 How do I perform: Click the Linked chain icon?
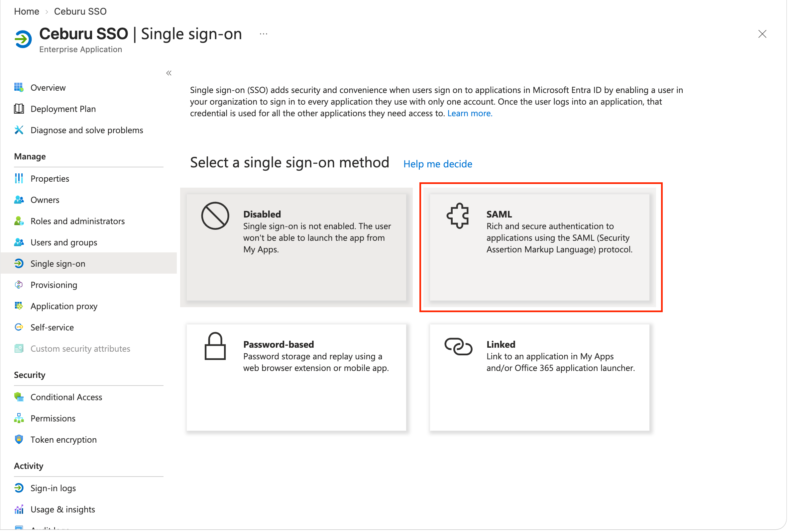(459, 347)
